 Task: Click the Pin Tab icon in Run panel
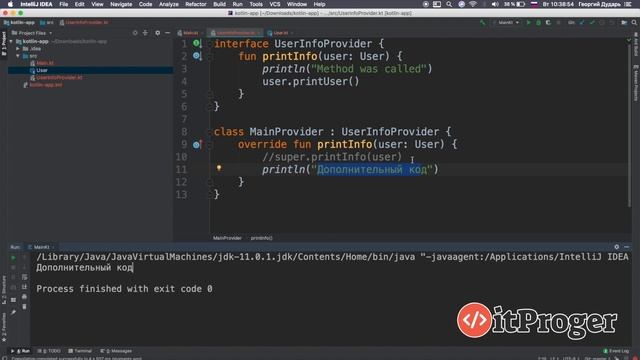click(13, 312)
